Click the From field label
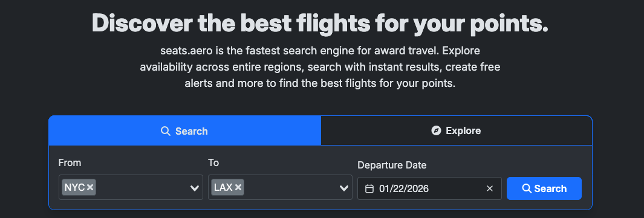This screenshot has height=218, width=644. click(70, 162)
